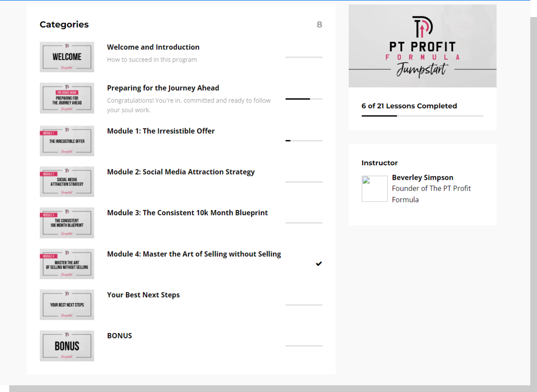Image resolution: width=537 pixels, height=392 pixels.
Task: Open the Your Best Next Steps thumbnail
Action: click(x=67, y=305)
